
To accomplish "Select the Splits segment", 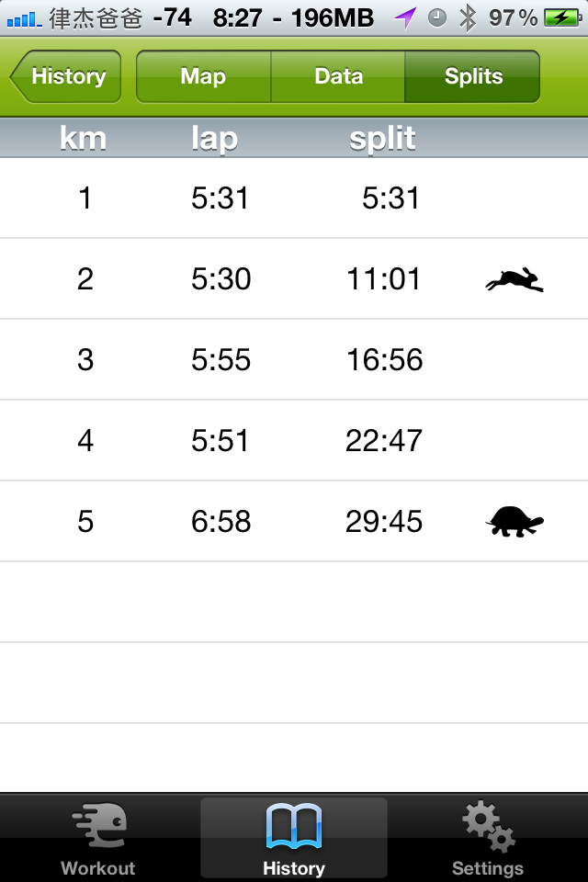I will [x=472, y=76].
